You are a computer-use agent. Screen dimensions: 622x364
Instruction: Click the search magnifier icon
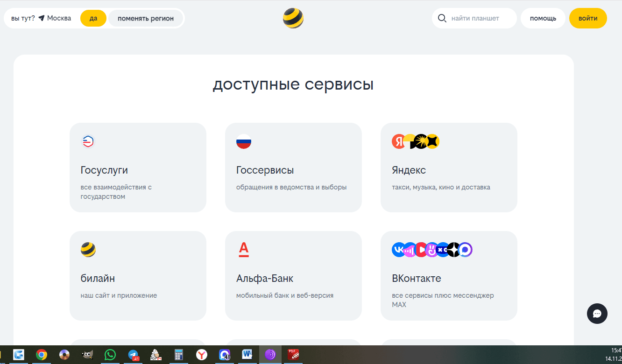tap(442, 19)
